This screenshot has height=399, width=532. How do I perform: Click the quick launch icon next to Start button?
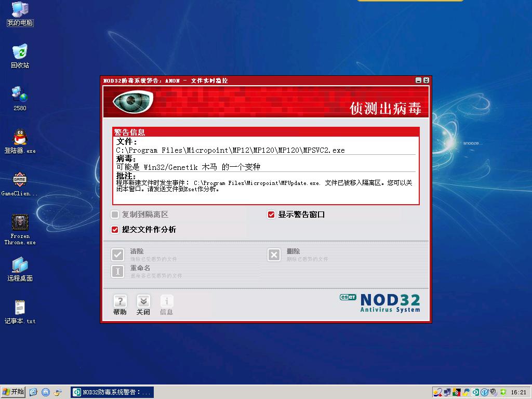33,392
